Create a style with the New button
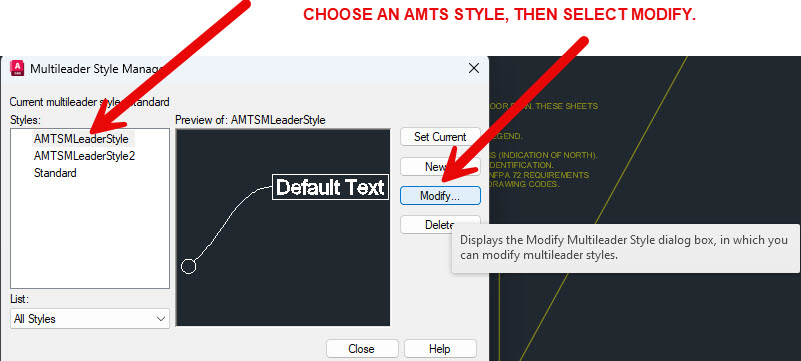 point(440,166)
